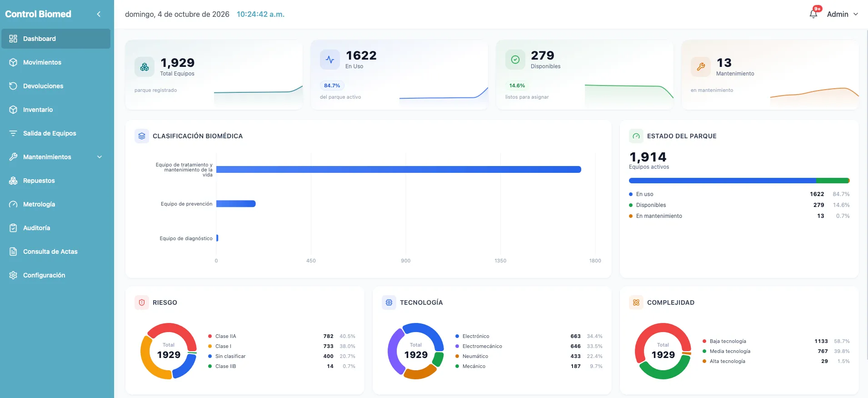The image size is (868, 398).
Task: Open the Admin user dropdown
Action: [843, 14]
